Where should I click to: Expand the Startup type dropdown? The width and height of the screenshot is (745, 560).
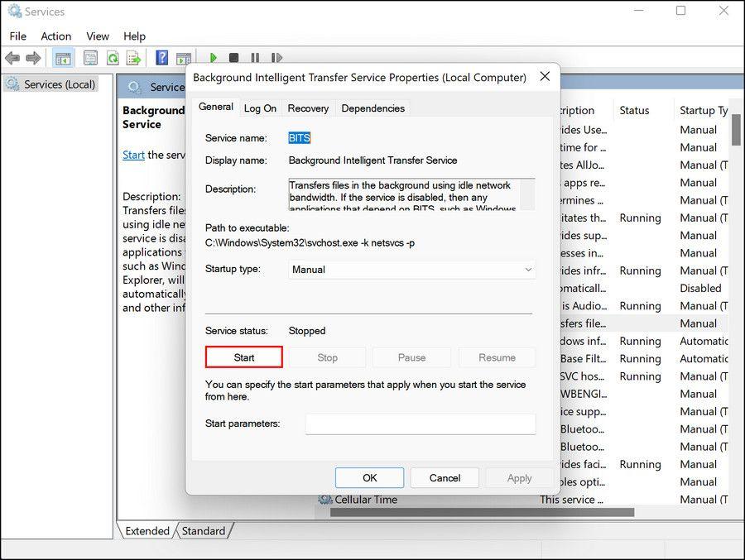click(x=412, y=270)
